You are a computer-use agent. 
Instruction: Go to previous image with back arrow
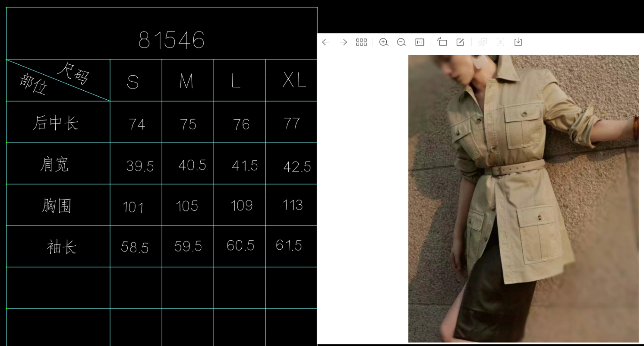pos(326,42)
